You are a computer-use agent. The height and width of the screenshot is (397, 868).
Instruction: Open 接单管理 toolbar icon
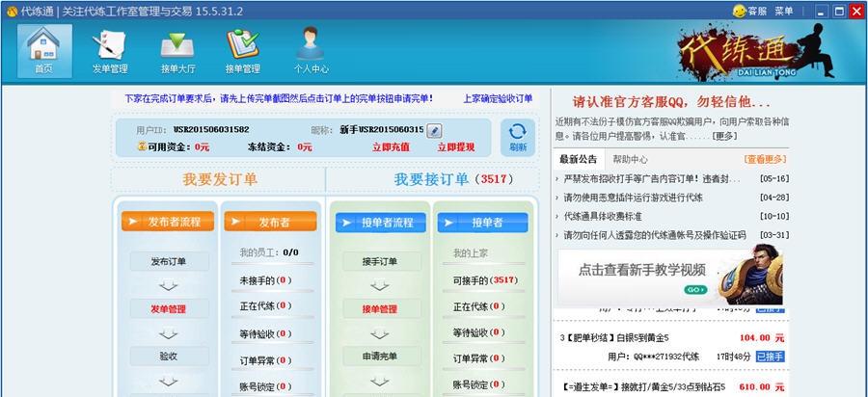click(x=242, y=51)
